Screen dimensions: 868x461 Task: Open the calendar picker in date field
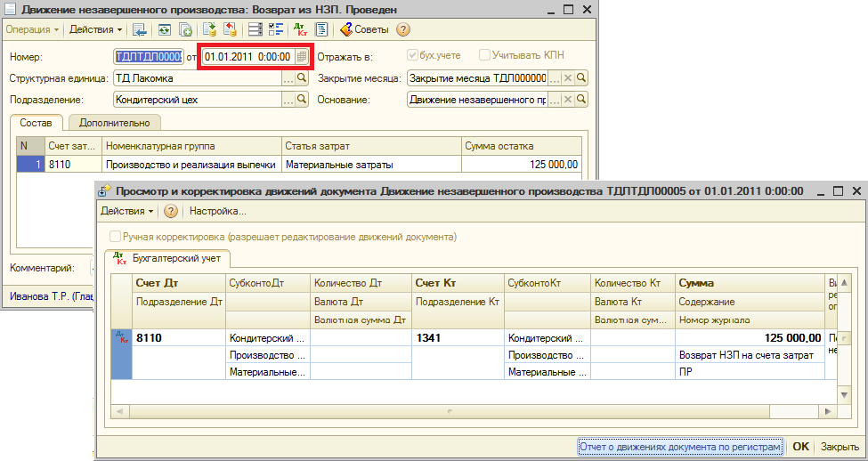click(x=302, y=57)
